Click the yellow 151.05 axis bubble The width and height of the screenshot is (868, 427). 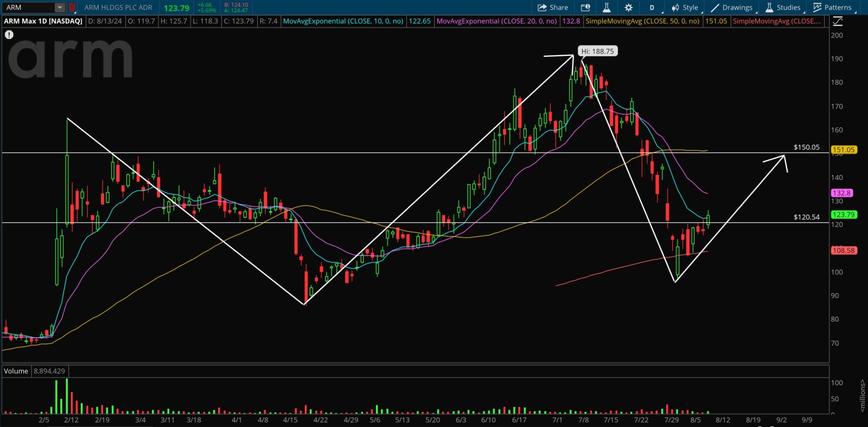844,150
